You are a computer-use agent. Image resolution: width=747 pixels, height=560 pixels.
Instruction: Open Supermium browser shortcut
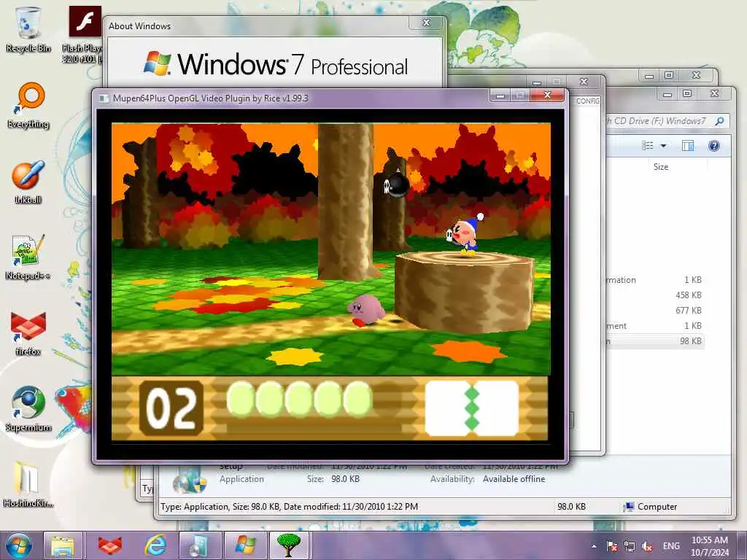pos(28,408)
